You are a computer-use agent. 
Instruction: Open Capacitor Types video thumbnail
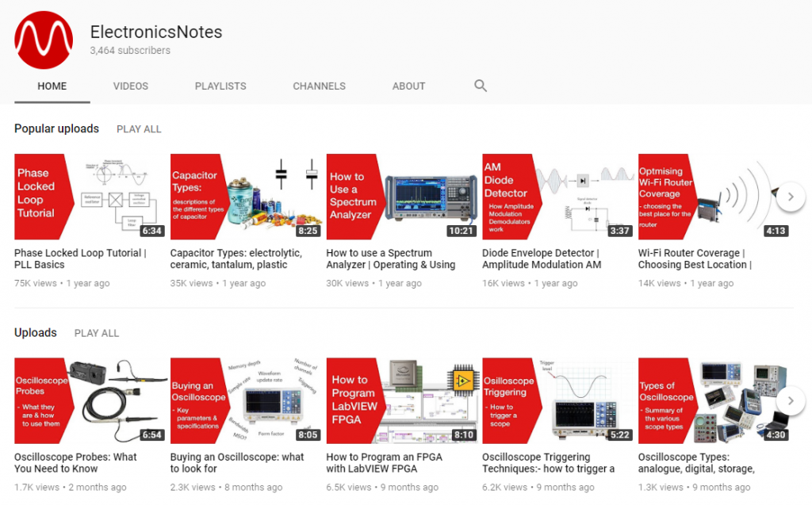pyautogui.click(x=246, y=197)
